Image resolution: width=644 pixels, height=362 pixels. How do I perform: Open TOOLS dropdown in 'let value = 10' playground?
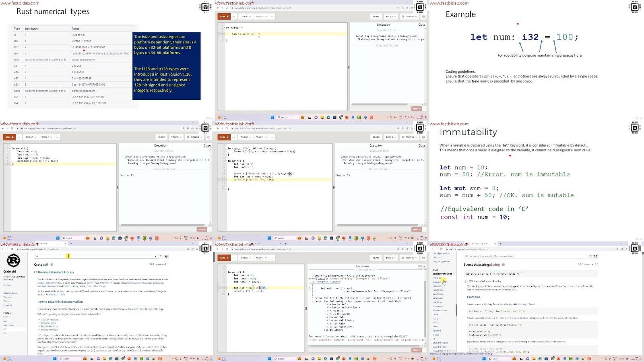(390, 17)
